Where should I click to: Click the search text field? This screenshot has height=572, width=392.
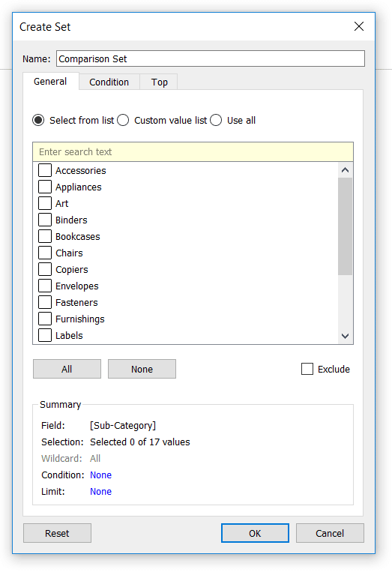(193, 151)
